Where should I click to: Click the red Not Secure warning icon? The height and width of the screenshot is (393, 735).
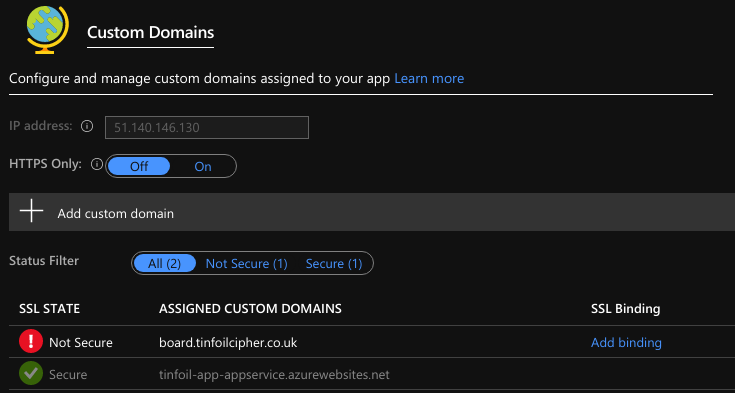pos(31,342)
